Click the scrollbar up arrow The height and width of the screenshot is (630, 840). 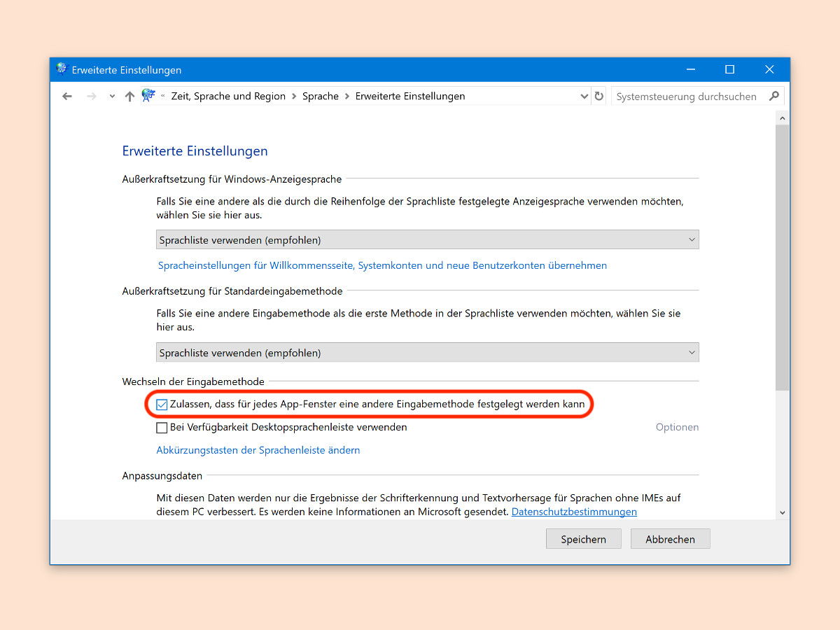pos(783,118)
